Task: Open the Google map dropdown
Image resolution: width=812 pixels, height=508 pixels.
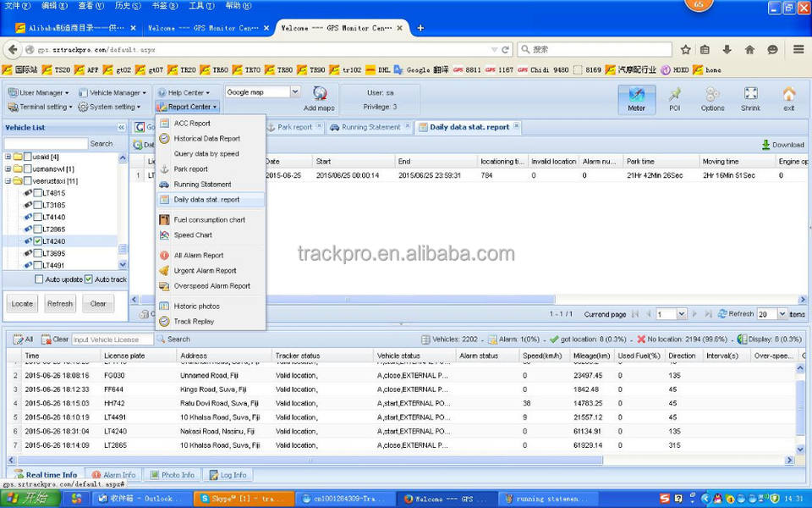Action: pyautogui.click(x=295, y=91)
